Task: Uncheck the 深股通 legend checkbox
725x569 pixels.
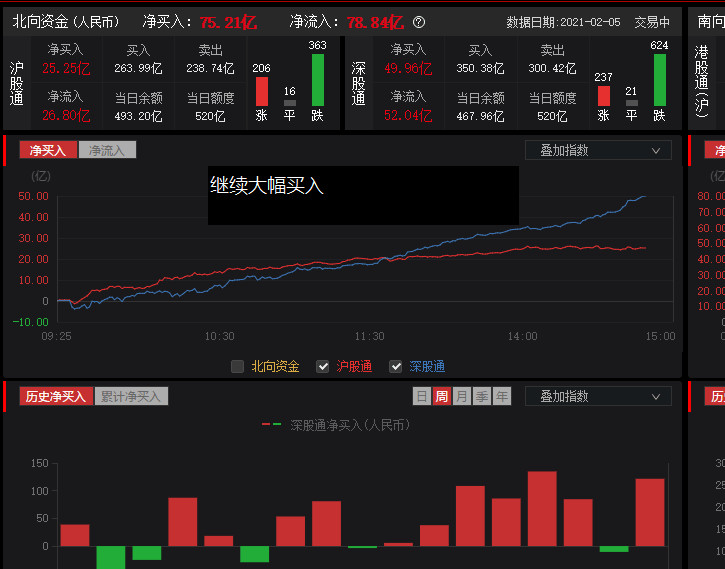Action: click(395, 367)
